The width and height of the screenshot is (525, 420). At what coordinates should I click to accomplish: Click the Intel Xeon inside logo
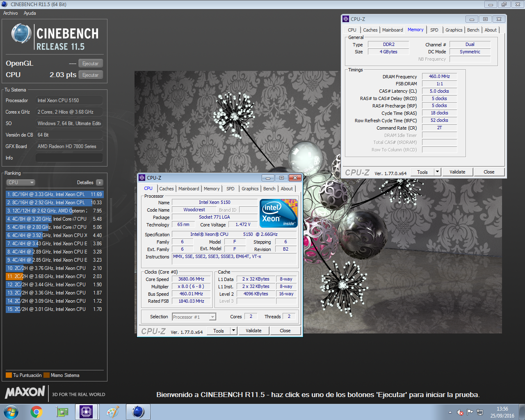pos(279,213)
